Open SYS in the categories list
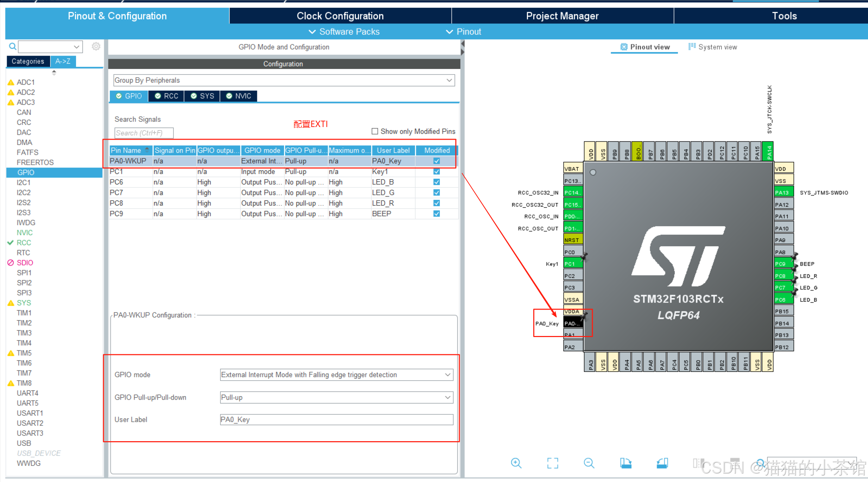The height and width of the screenshot is (482, 868). [24, 303]
